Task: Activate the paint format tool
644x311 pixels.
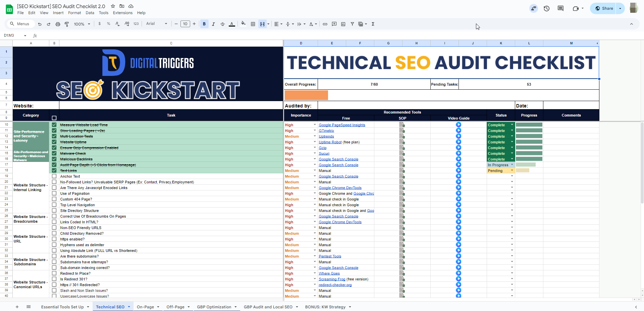Action: 67,24
